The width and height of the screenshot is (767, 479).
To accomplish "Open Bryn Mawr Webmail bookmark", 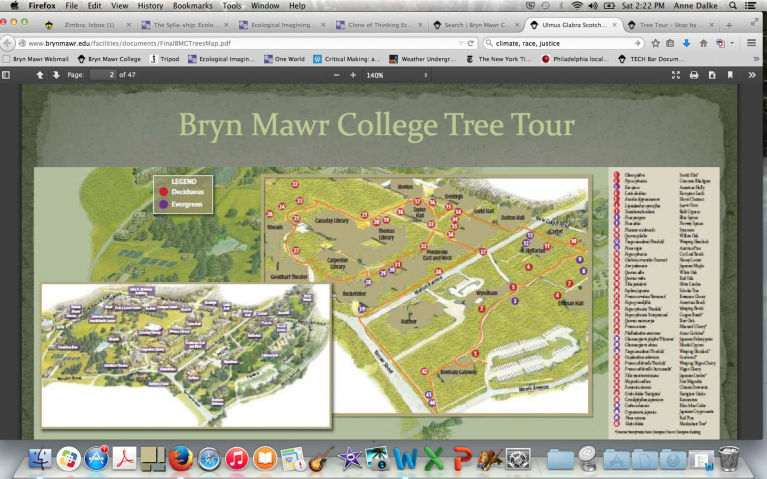I will tap(36, 59).
